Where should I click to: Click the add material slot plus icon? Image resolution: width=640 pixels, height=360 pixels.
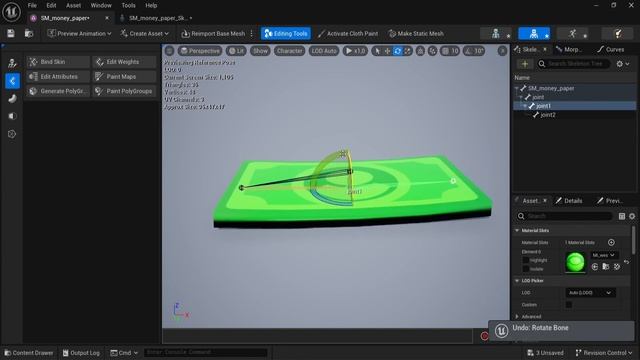[611, 242]
